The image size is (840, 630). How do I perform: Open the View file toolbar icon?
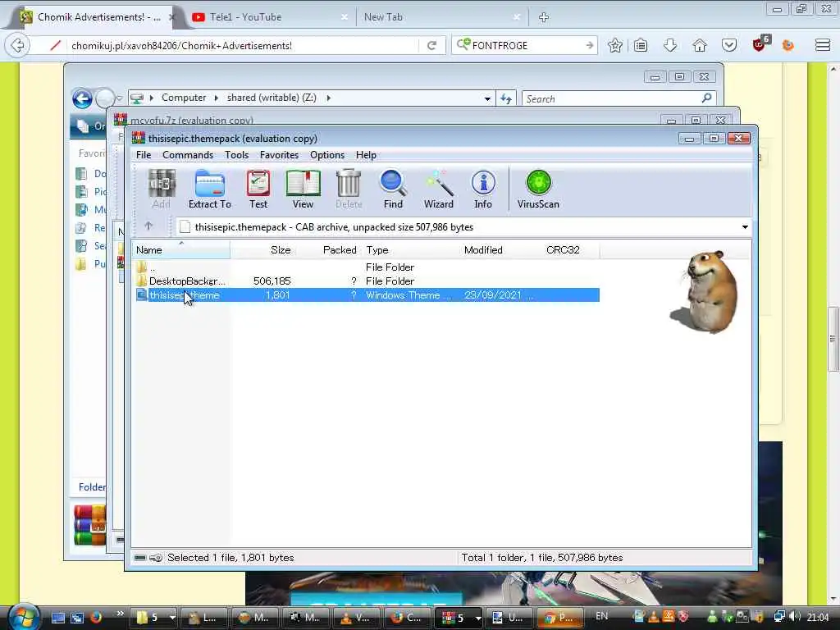303,189
